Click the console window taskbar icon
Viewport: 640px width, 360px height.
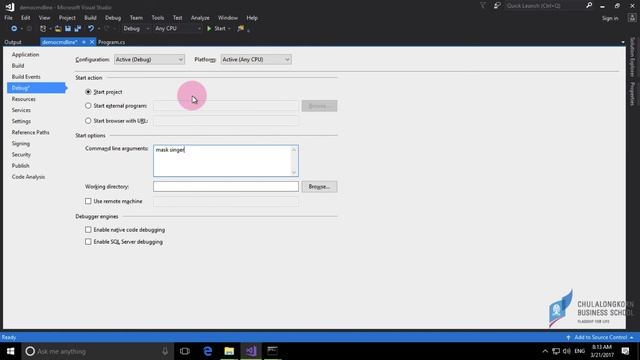click(x=272, y=351)
